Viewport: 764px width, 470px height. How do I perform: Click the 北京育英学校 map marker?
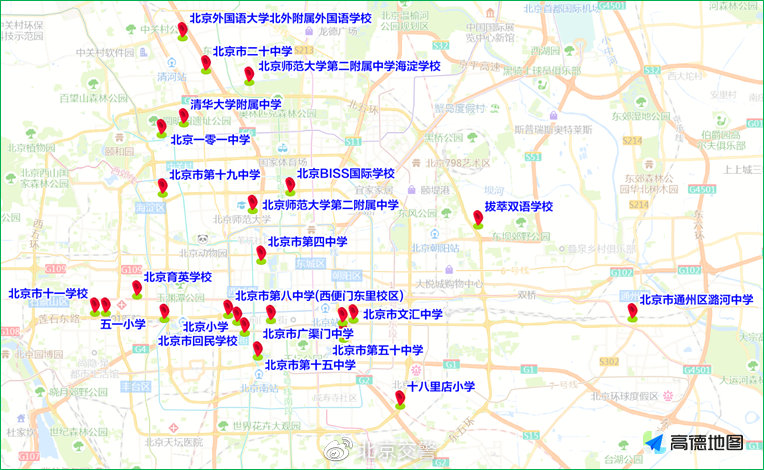(x=137, y=289)
